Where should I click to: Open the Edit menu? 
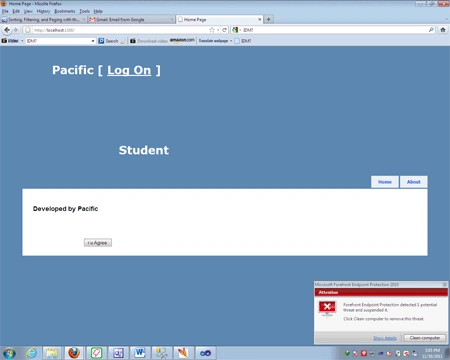point(16,11)
